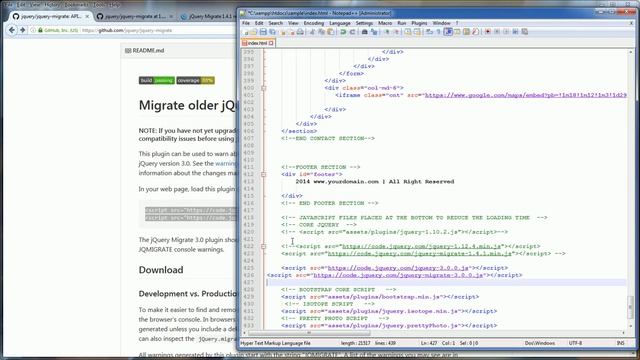Viewport: 640px width, 360px height.
Task: Toggle the indent guide toolbar button
Action: click(x=448, y=32)
